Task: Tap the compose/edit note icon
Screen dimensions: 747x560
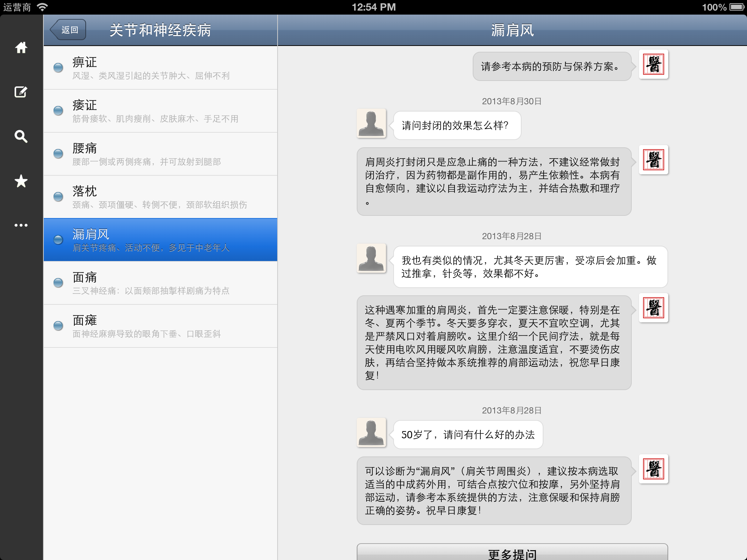Action: [21, 92]
